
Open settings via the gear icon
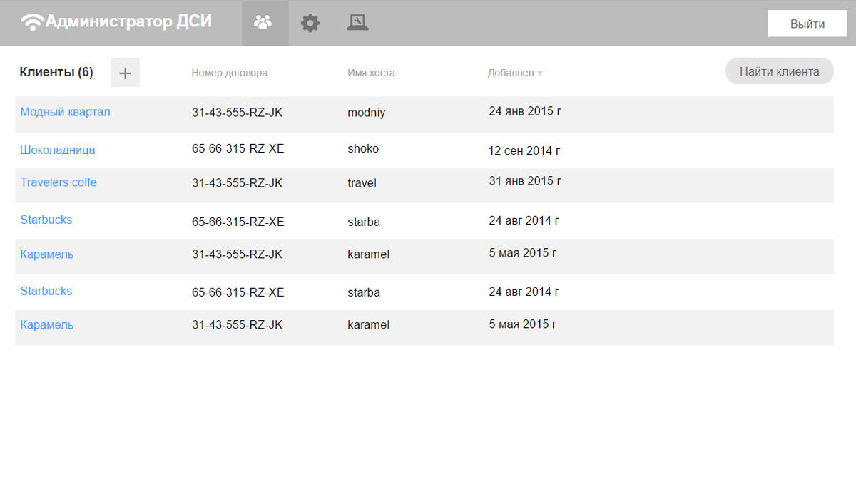coord(310,23)
